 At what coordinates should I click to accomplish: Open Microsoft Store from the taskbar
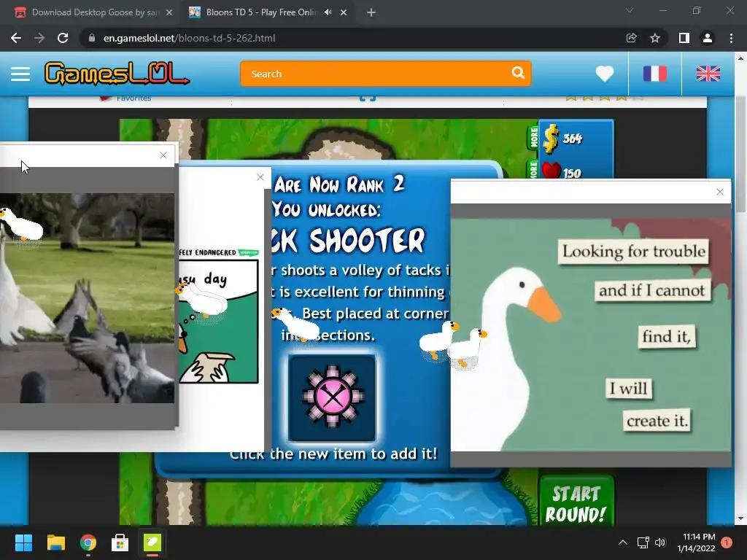120,542
